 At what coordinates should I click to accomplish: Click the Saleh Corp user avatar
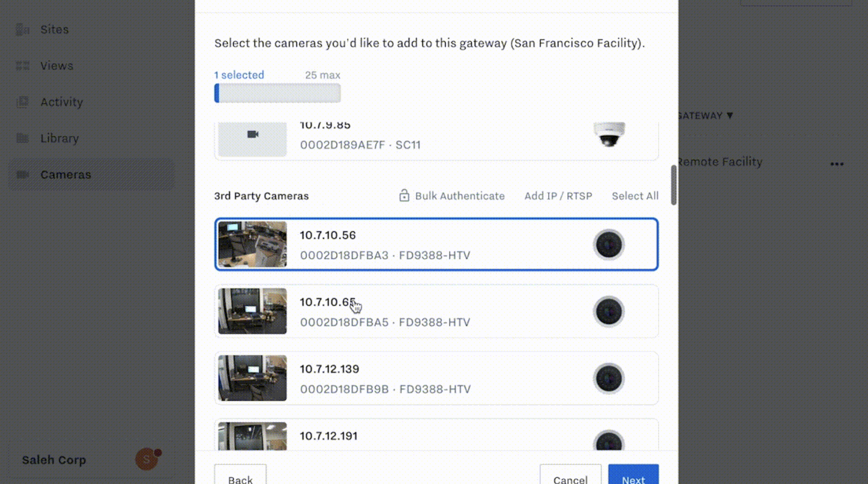click(x=147, y=459)
